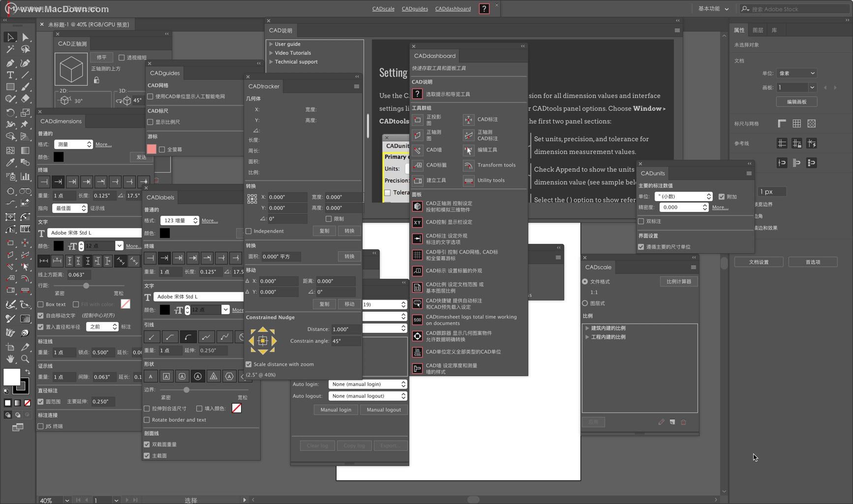Click the Manual logout button
Screen dimensions: 853x504
[x=384, y=410]
